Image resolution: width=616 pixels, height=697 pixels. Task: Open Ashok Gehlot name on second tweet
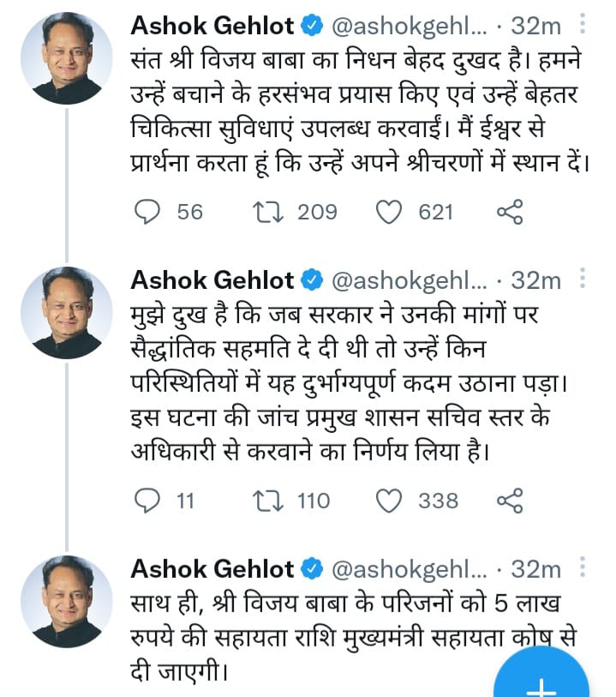point(212,280)
